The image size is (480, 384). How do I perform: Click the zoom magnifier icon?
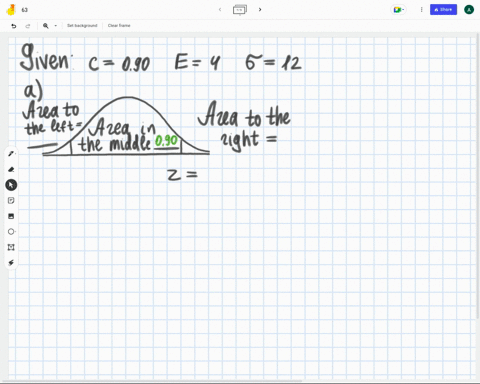pos(46,26)
